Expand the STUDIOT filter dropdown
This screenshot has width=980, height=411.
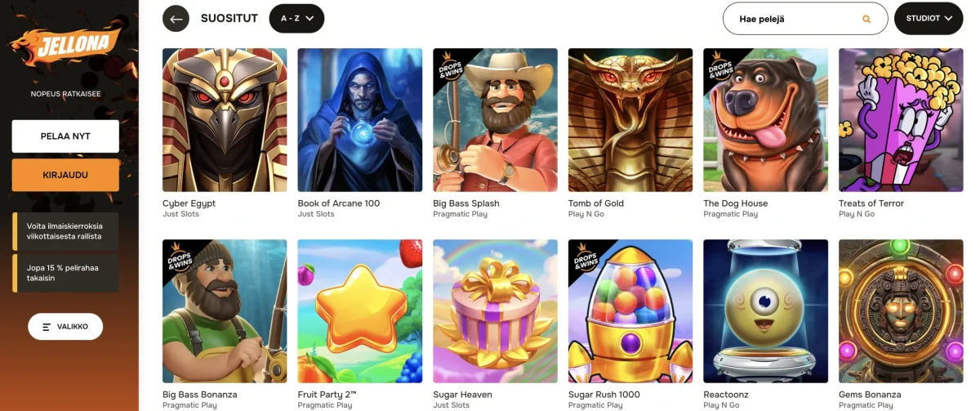pos(929,18)
